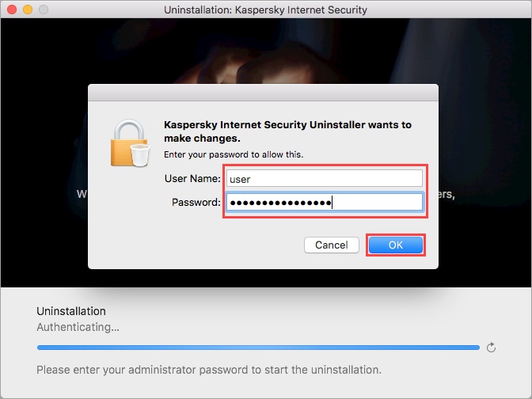Click the padlock icon in the authentication dialog
Screen dimensions: 532x399
[x=130, y=142]
